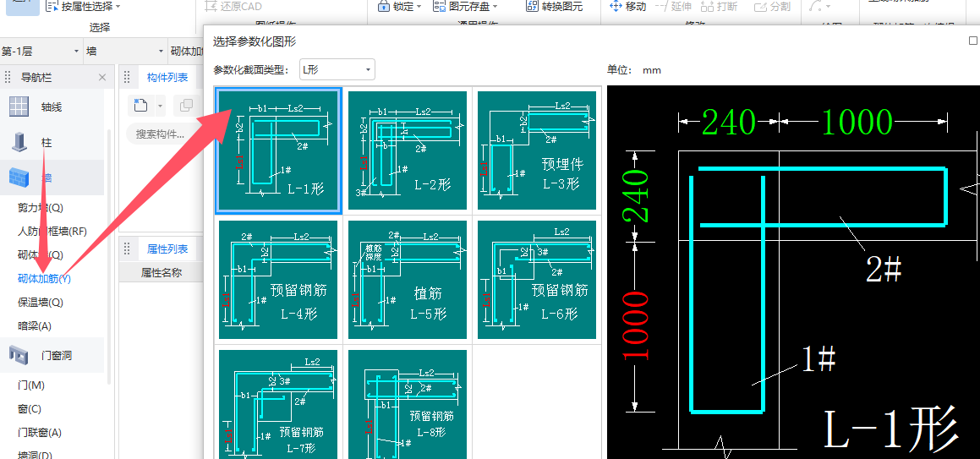The image size is (980, 459).
Task: Click the 导航栏 panel drag handle
Action: tap(8, 78)
